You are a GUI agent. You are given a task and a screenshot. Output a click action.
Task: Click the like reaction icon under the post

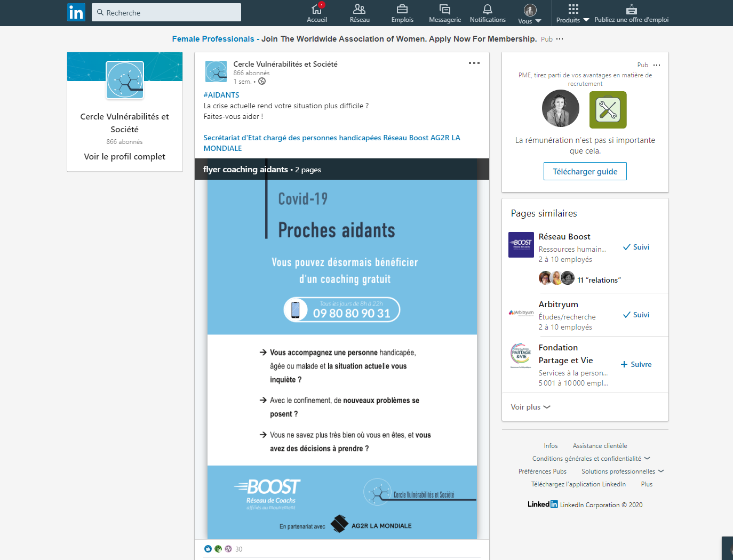pos(208,549)
